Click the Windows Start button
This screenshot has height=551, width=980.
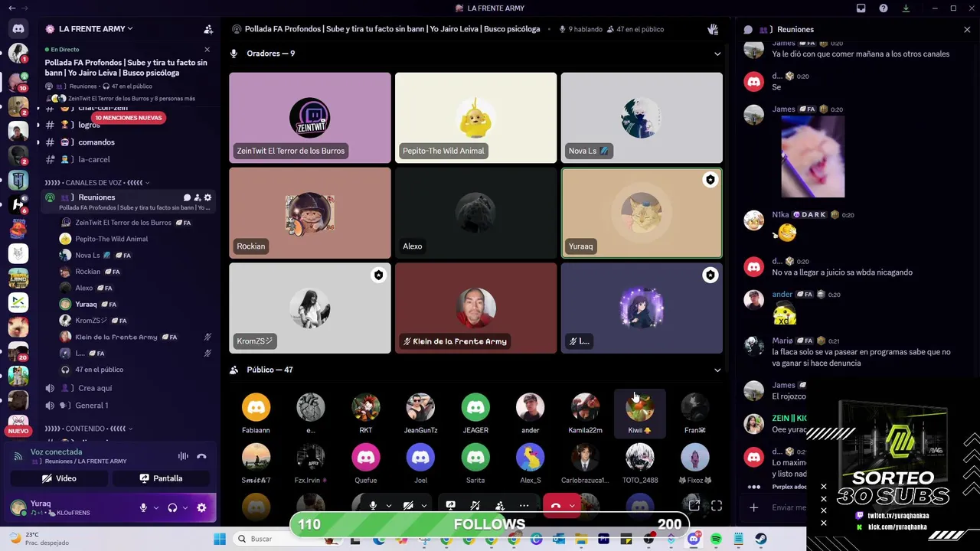coord(220,539)
